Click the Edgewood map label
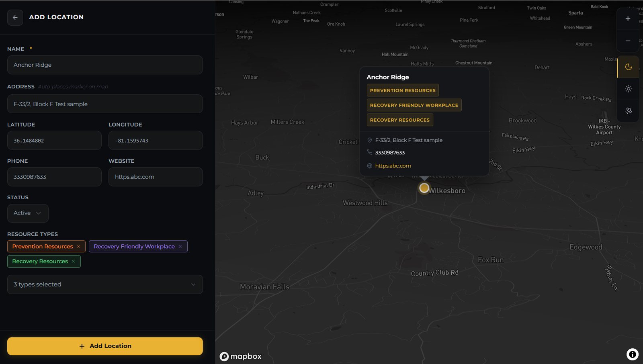643x364 pixels. (586, 247)
